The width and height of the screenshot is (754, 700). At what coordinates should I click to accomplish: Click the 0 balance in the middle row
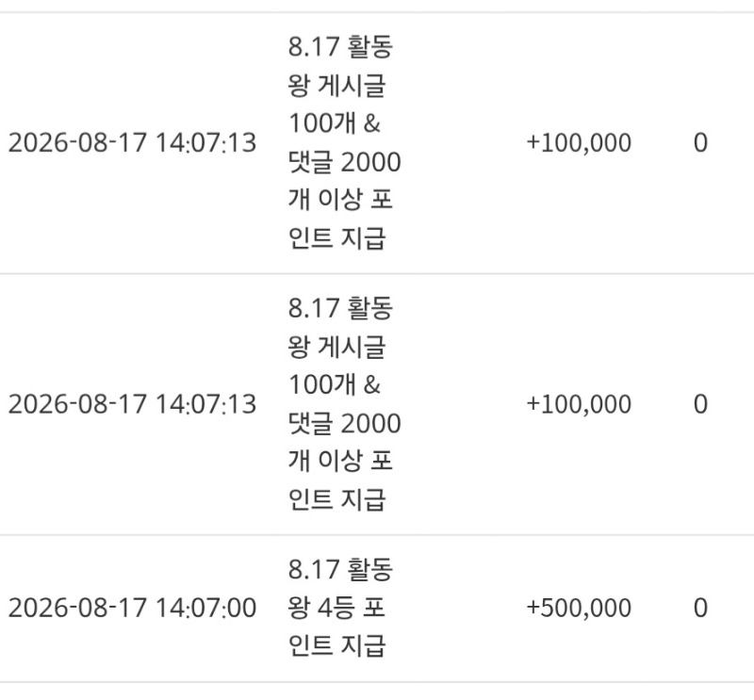700,404
